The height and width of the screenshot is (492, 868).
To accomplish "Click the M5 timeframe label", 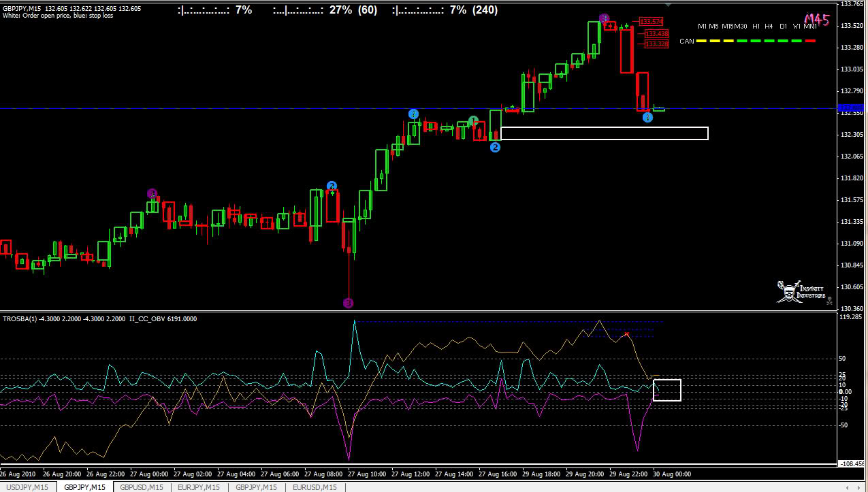I will click(x=713, y=26).
